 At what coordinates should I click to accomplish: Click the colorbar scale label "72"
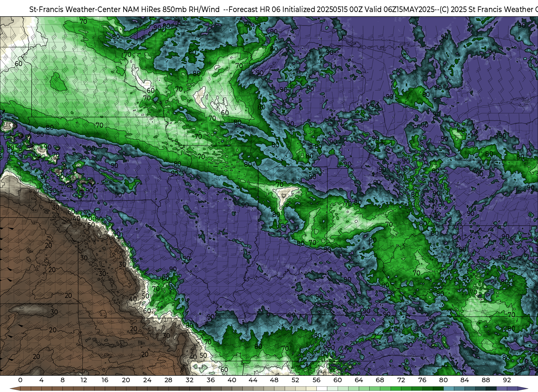pos(401,380)
